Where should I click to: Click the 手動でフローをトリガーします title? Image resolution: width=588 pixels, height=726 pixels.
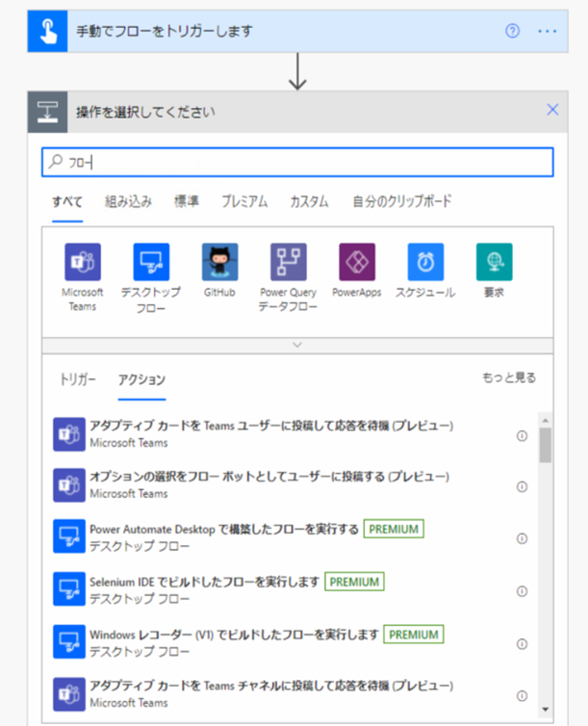tap(165, 31)
